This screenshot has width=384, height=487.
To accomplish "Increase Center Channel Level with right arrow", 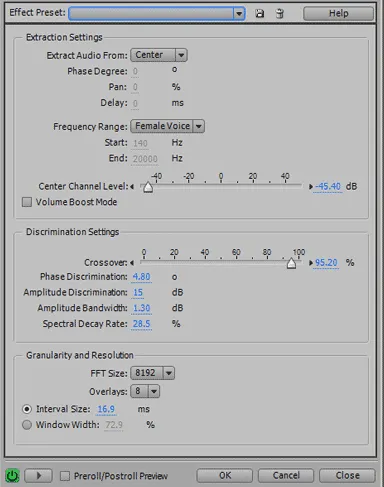I will coord(311,187).
